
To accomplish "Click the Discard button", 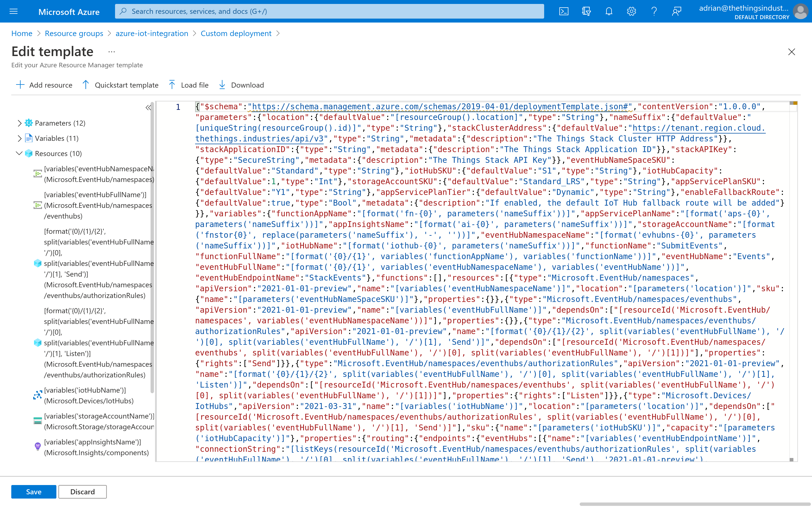I will pyautogui.click(x=83, y=492).
